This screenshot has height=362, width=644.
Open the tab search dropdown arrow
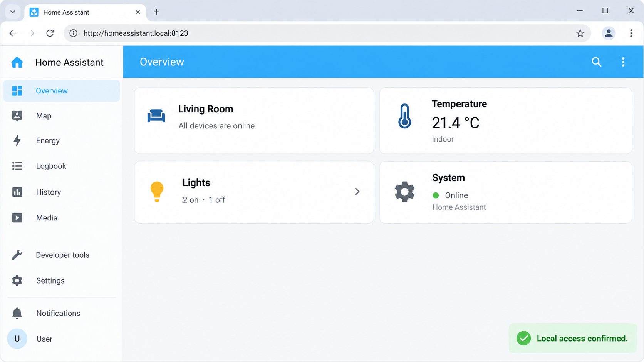[13, 12]
